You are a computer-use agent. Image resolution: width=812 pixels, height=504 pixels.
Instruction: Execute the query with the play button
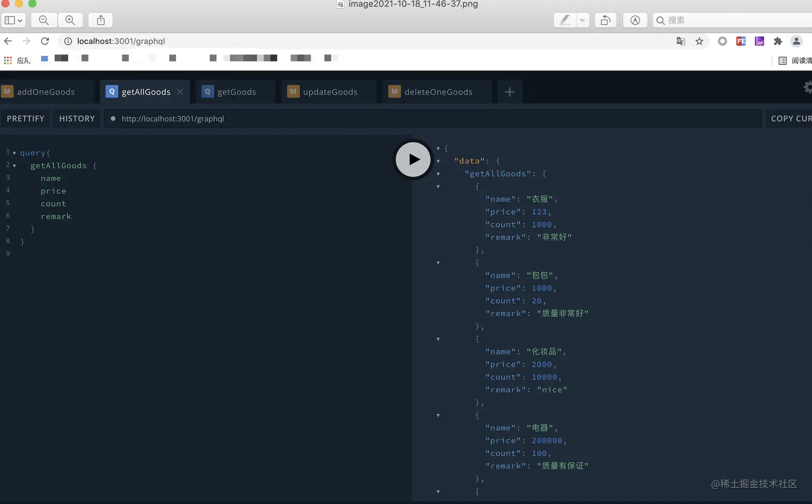(413, 159)
